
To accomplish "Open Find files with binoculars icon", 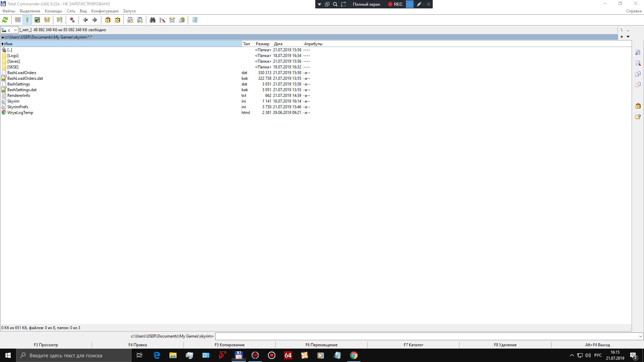I will pyautogui.click(x=153, y=20).
